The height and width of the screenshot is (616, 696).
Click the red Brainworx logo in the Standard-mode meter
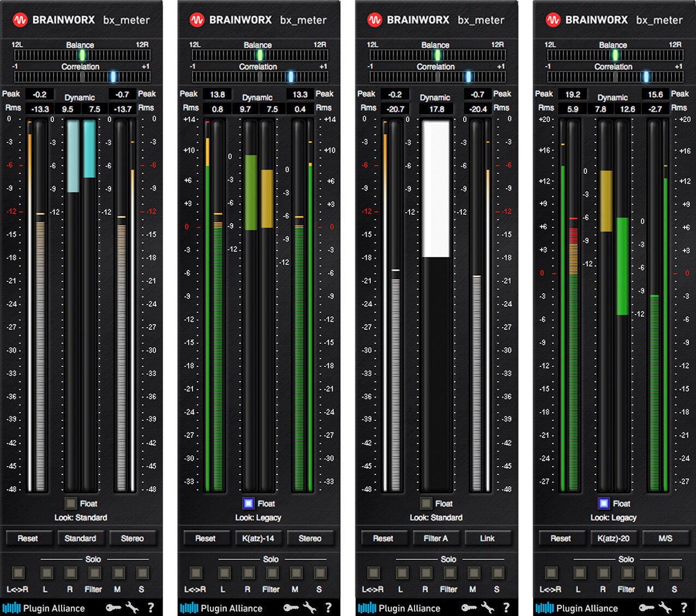pyautogui.click(x=20, y=20)
